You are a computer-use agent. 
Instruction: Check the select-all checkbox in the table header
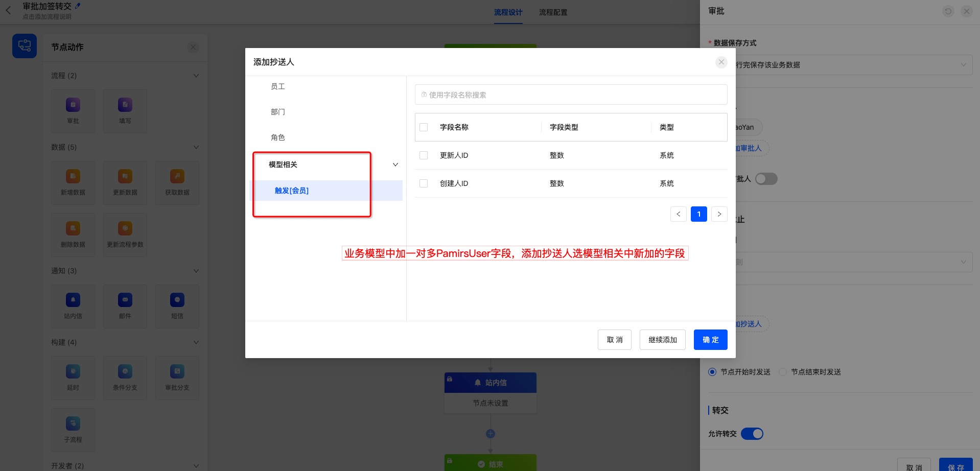[x=424, y=127]
